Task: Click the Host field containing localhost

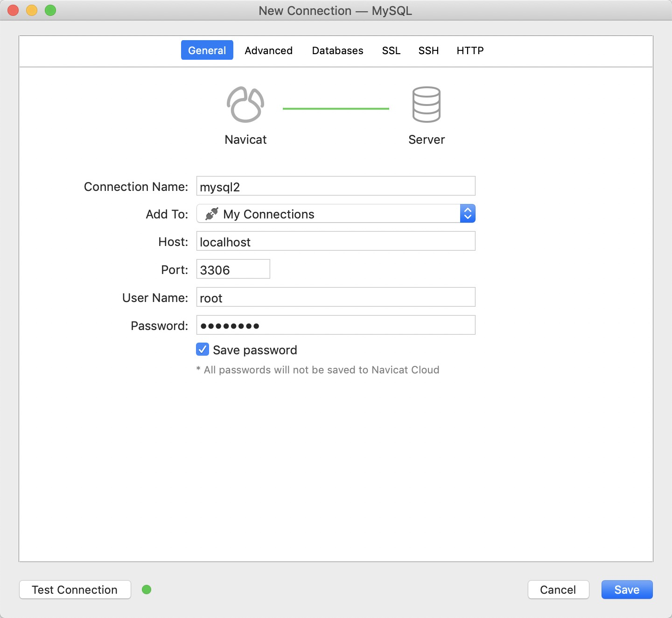Action: coord(336,241)
